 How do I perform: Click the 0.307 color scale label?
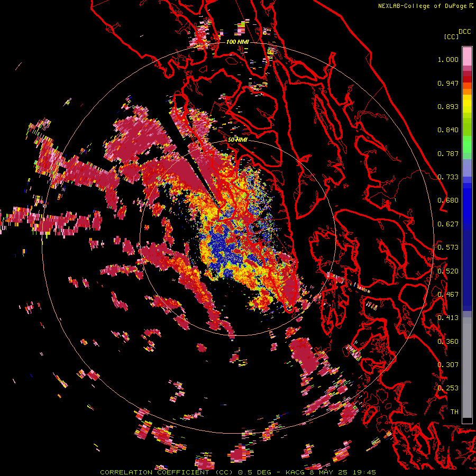click(x=448, y=365)
